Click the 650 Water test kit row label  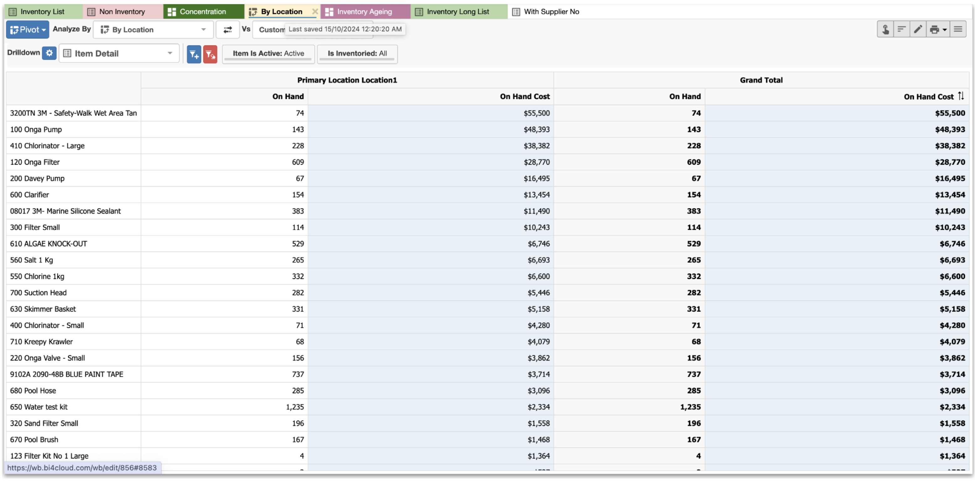click(x=39, y=408)
